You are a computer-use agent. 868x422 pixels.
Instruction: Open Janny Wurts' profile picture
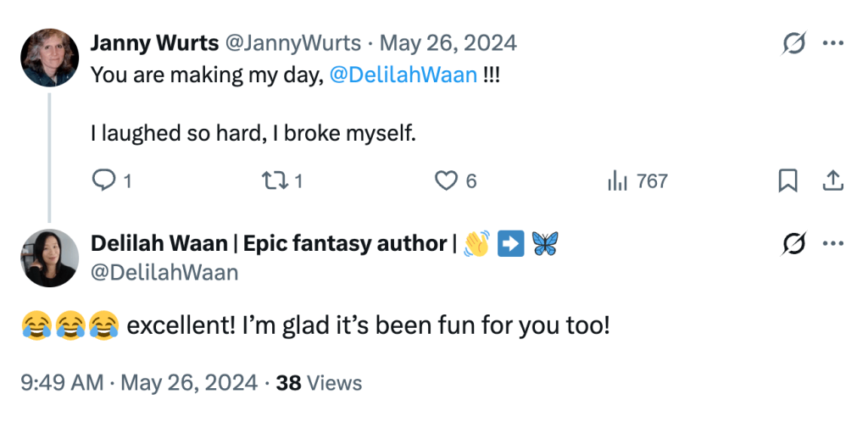pyautogui.click(x=49, y=58)
